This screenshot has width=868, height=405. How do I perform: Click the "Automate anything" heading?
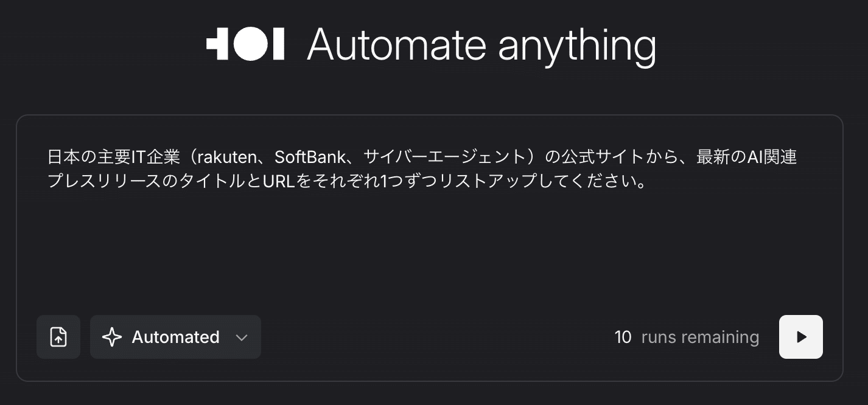481,44
